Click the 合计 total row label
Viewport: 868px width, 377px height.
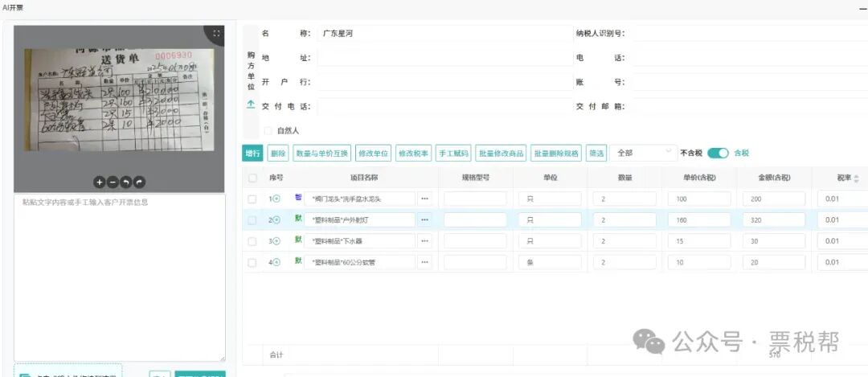pyautogui.click(x=276, y=354)
